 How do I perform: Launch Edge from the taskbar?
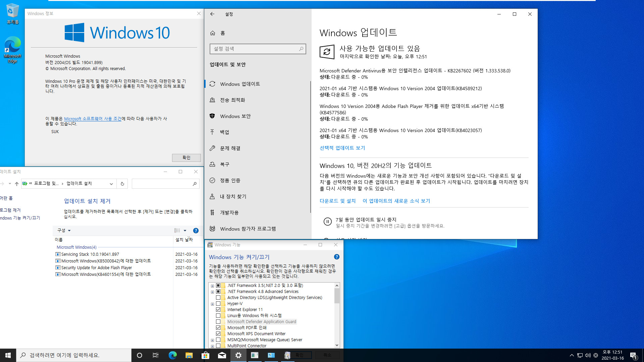click(x=172, y=355)
